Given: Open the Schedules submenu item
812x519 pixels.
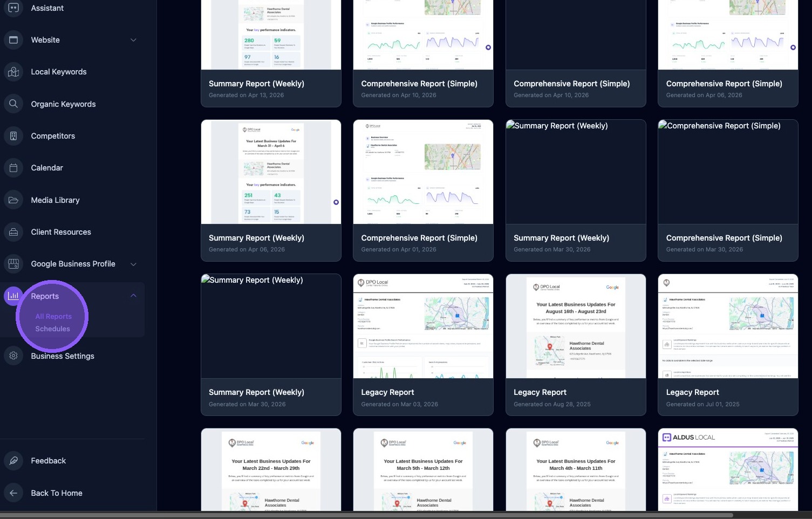Looking at the screenshot, I should [53, 329].
